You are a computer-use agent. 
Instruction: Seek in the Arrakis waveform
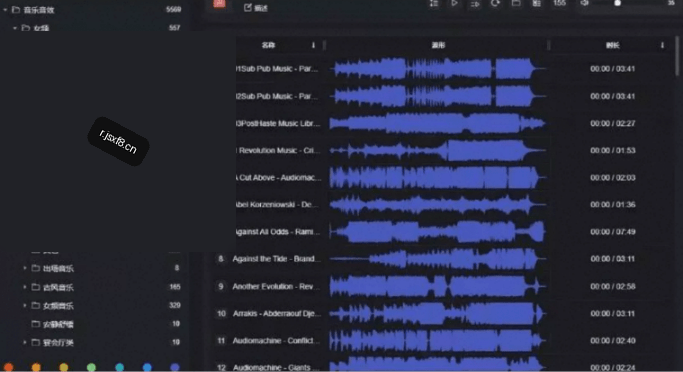pyautogui.click(x=437, y=314)
